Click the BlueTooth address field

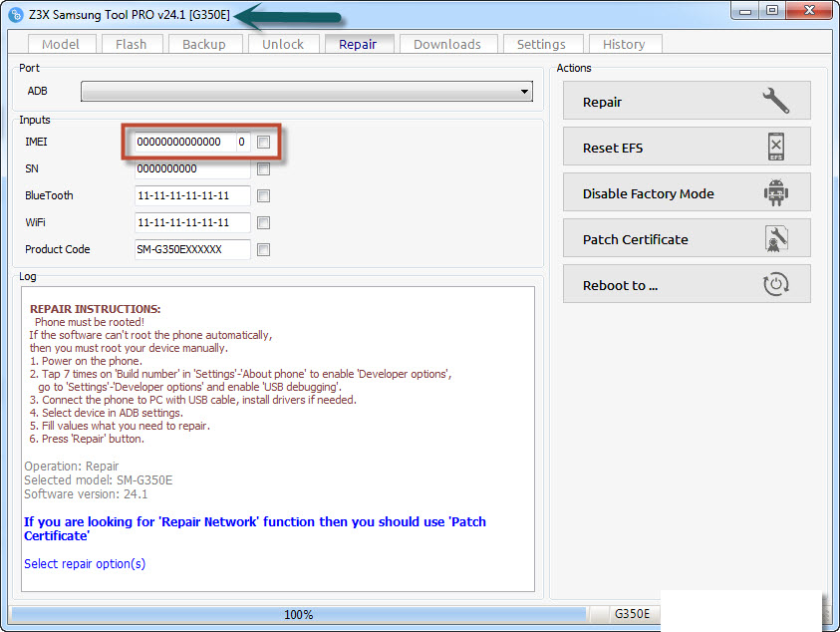click(x=192, y=195)
